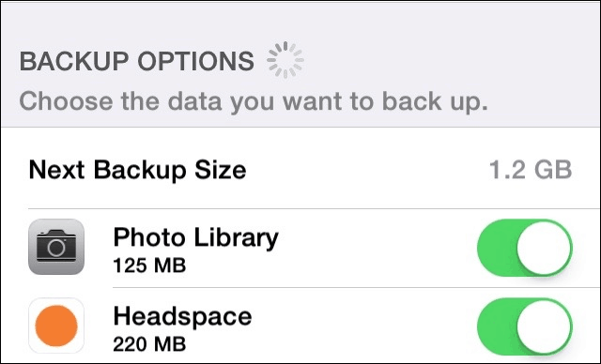
Task: Tap the white knob on Photo Library switch
Action: pos(544,248)
